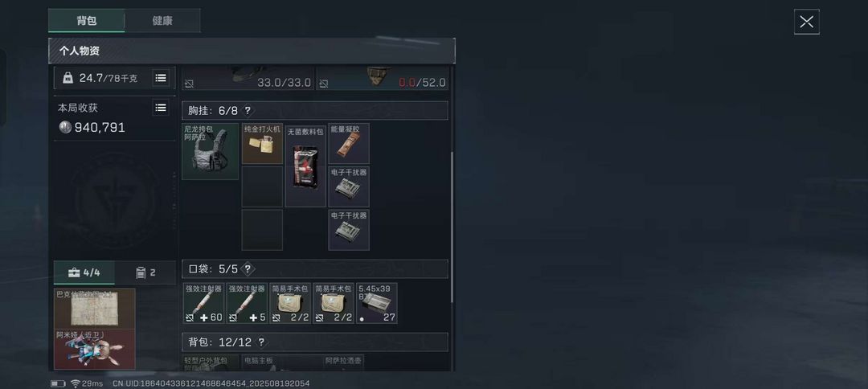Open the weight details list icon
This screenshot has width=868, height=389.
161,78
